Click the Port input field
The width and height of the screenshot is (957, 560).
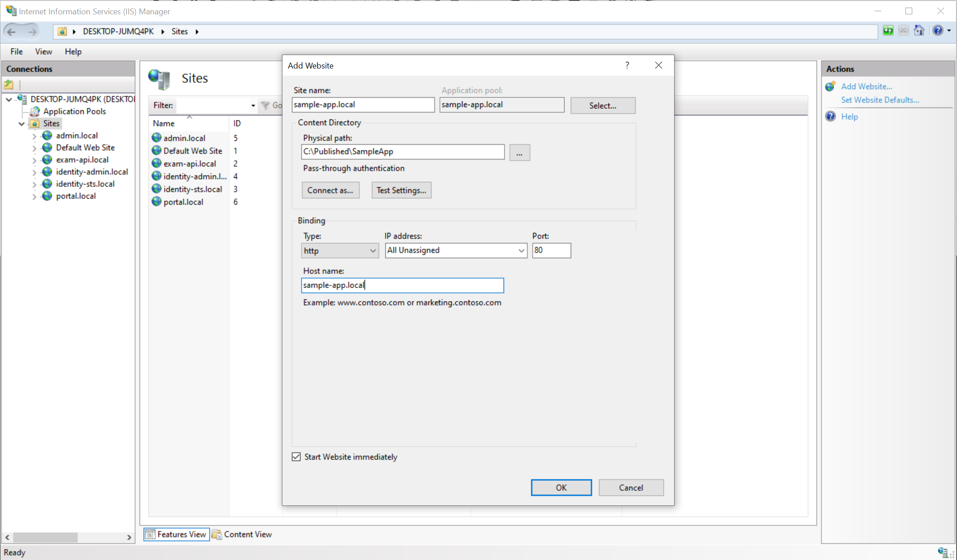[x=551, y=251]
